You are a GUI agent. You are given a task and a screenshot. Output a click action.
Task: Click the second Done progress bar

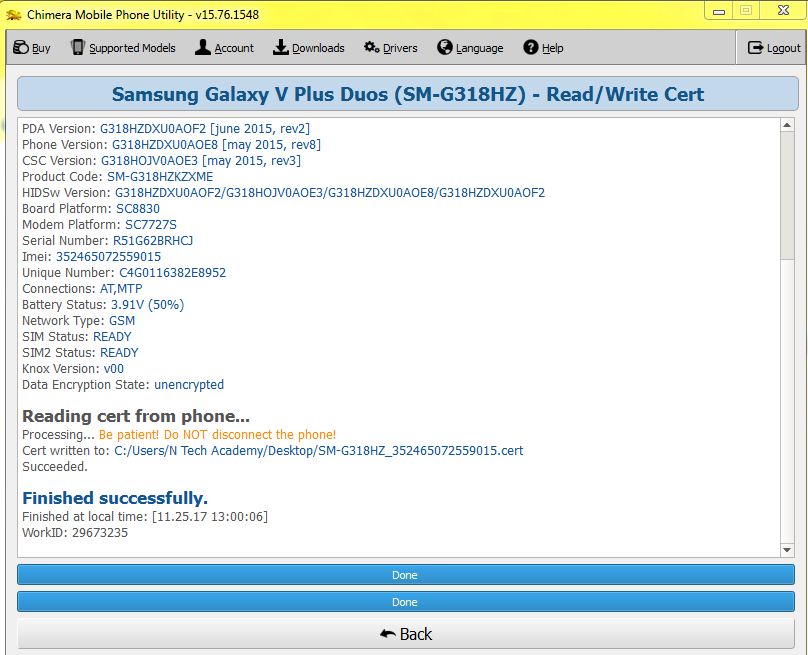(406, 601)
